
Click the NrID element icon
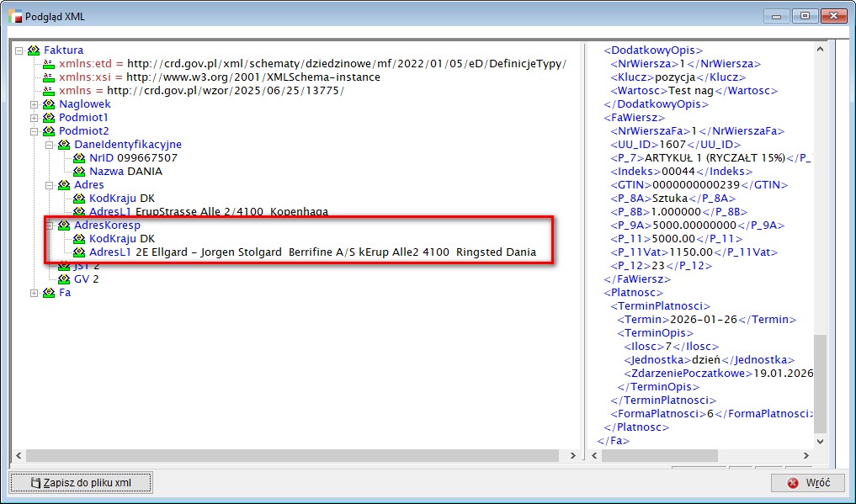79,158
